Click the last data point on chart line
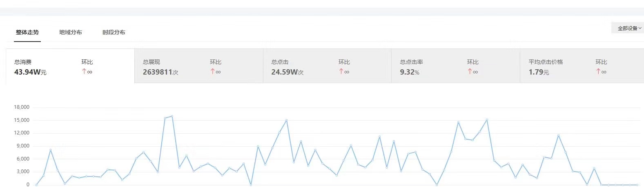Viewport: 644px width, 187px height. tap(637, 185)
